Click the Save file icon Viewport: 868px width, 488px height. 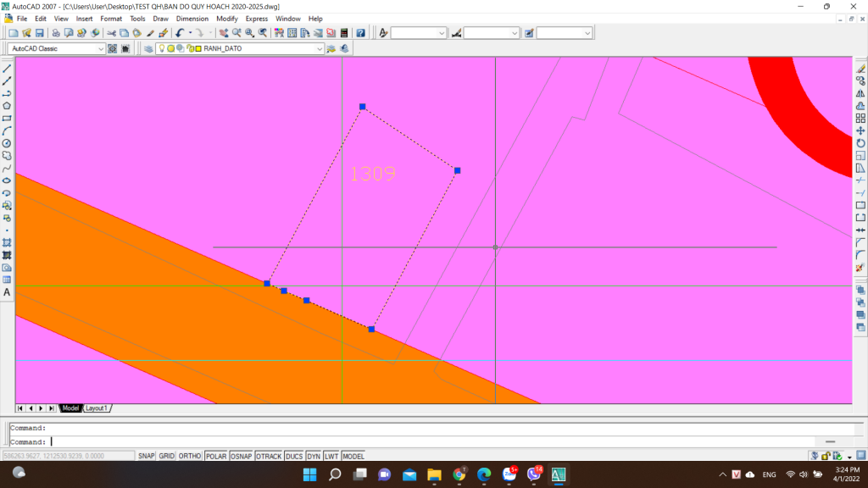pos(40,33)
